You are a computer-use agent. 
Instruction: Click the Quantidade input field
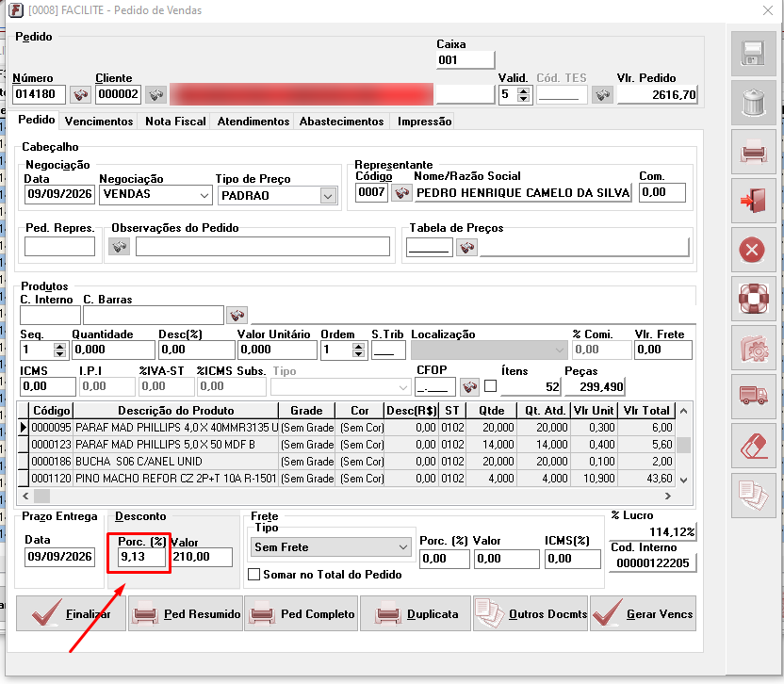click(x=113, y=350)
